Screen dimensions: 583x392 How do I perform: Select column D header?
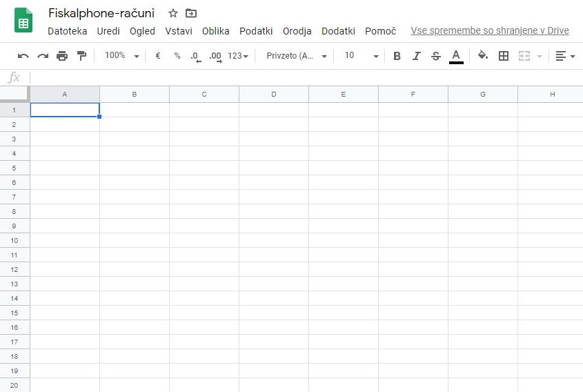coord(274,94)
